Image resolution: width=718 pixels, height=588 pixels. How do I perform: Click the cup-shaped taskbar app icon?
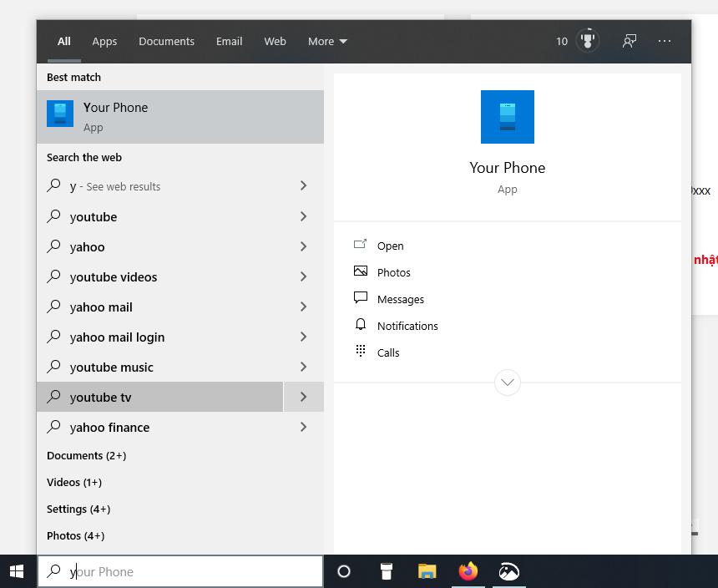click(387, 571)
